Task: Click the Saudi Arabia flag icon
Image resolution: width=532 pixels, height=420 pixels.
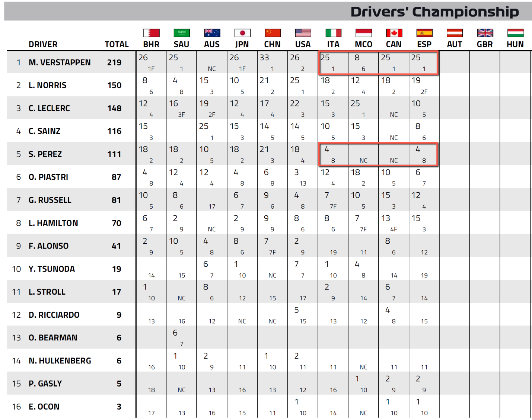Action: pos(182,33)
